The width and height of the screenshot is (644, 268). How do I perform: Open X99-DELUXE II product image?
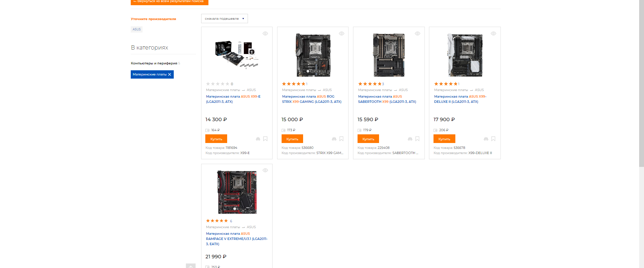pos(465,55)
